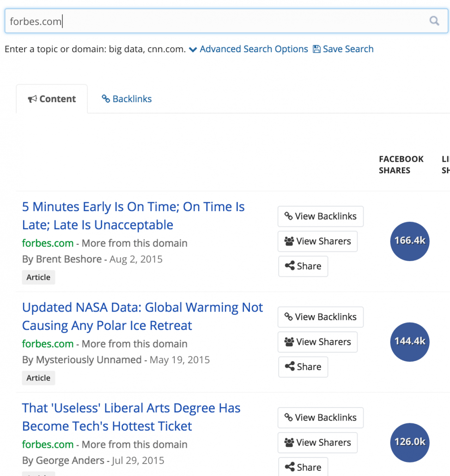
Task: Open the '5 Minutes Early Is On Time' article
Action: pos(133,215)
